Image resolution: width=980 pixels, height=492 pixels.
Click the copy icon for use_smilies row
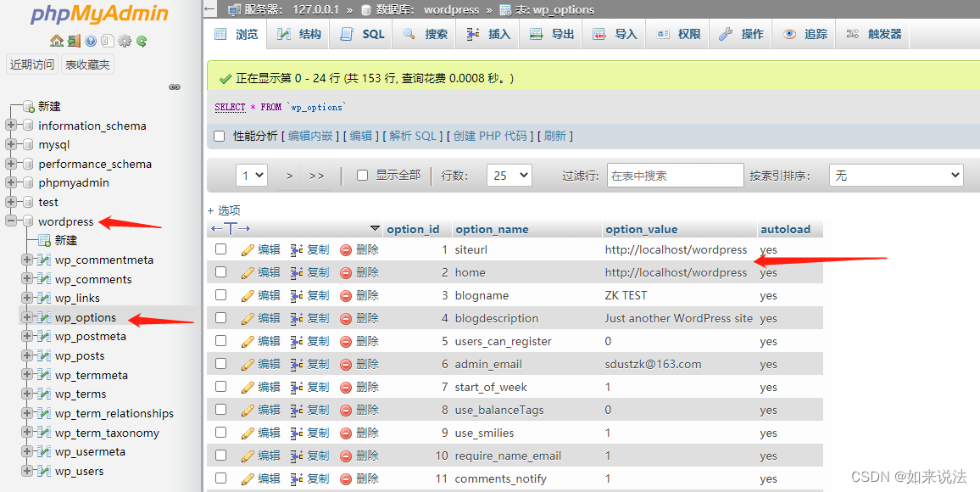pos(297,433)
